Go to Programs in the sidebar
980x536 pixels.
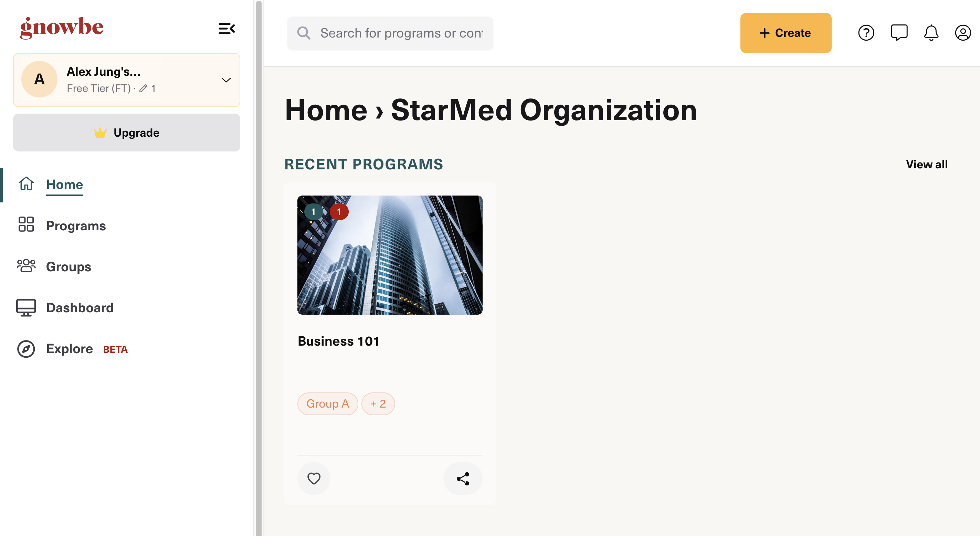coord(76,225)
